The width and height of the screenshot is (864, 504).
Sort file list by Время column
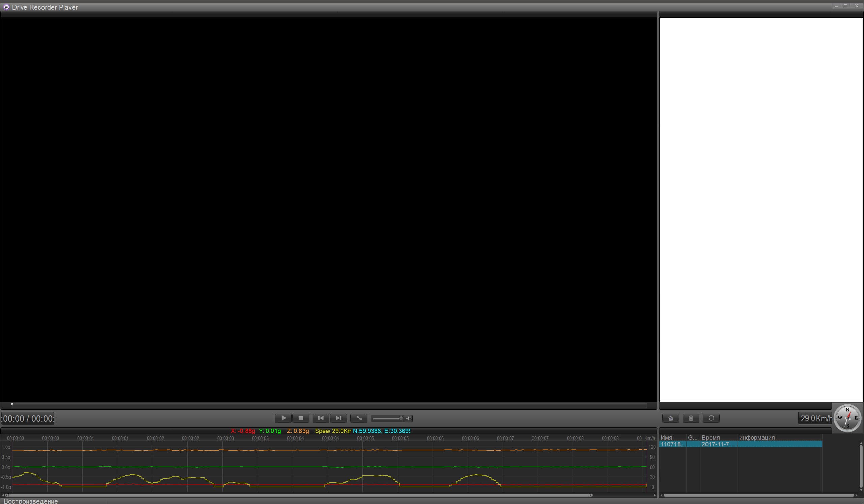(711, 438)
